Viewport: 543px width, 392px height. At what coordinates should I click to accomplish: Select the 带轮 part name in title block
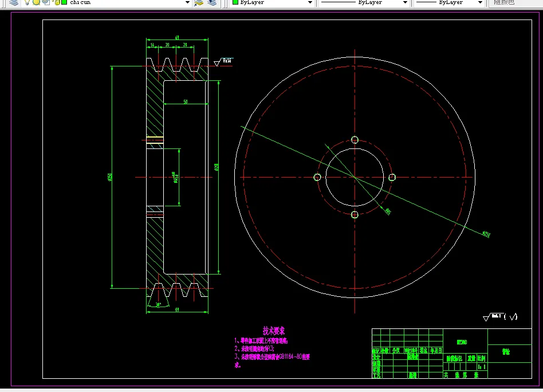tap(506, 352)
